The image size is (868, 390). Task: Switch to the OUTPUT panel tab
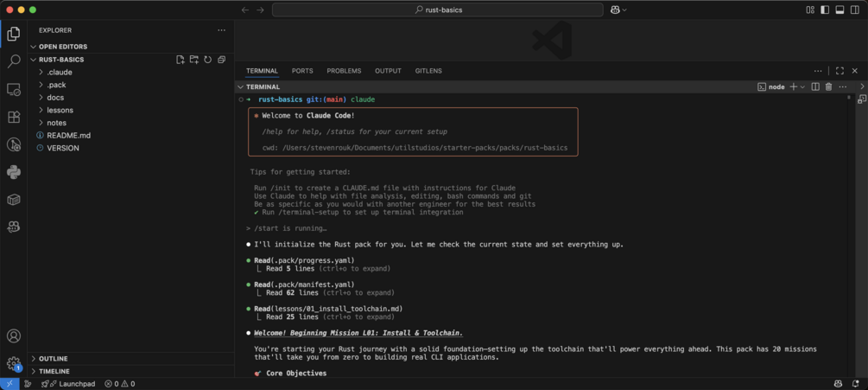tap(388, 71)
